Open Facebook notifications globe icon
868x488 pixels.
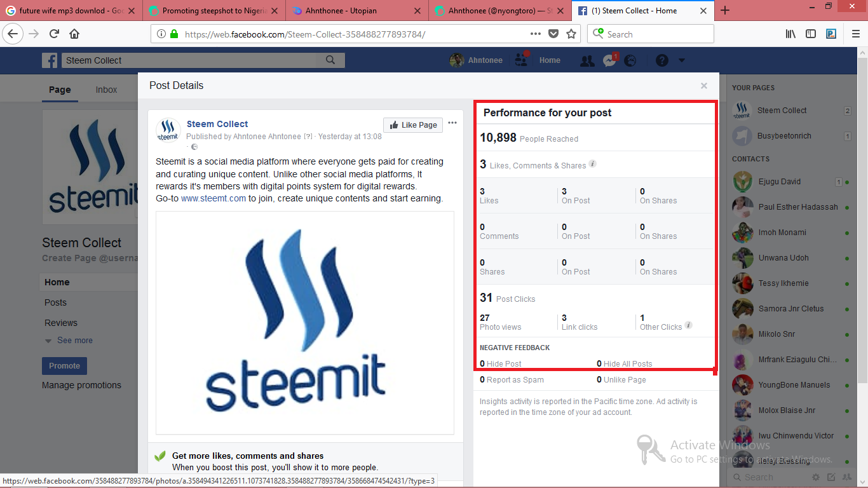[630, 60]
